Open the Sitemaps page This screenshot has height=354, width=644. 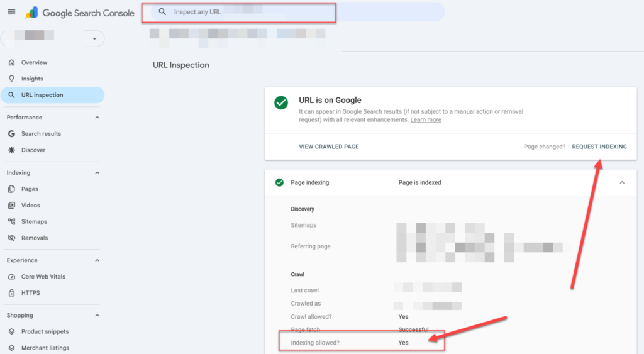pyautogui.click(x=34, y=222)
